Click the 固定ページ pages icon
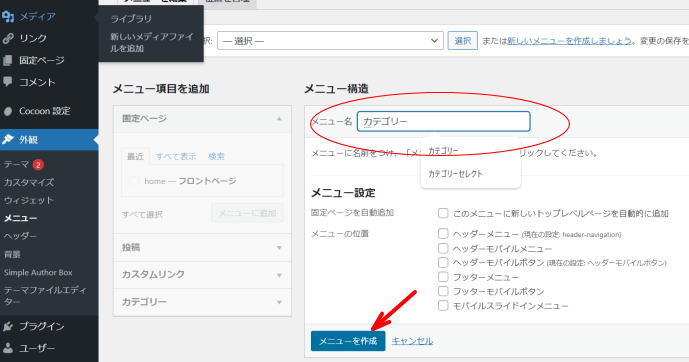This screenshot has width=689, height=362. click(x=8, y=60)
